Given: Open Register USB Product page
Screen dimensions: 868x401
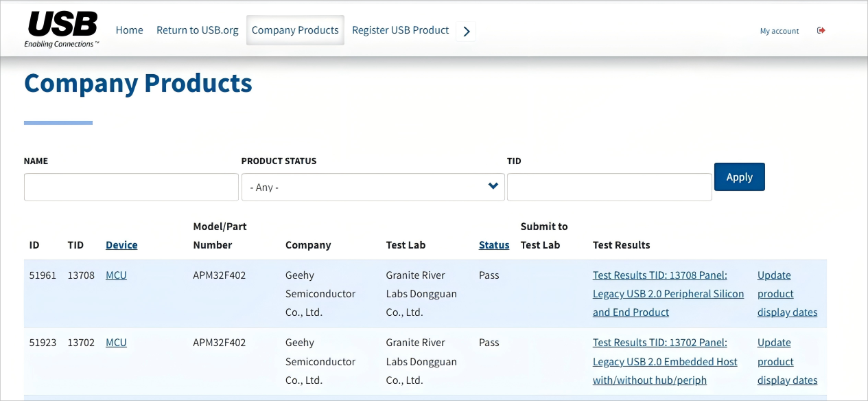Looking at the screenshot, I should coord(400,30).
